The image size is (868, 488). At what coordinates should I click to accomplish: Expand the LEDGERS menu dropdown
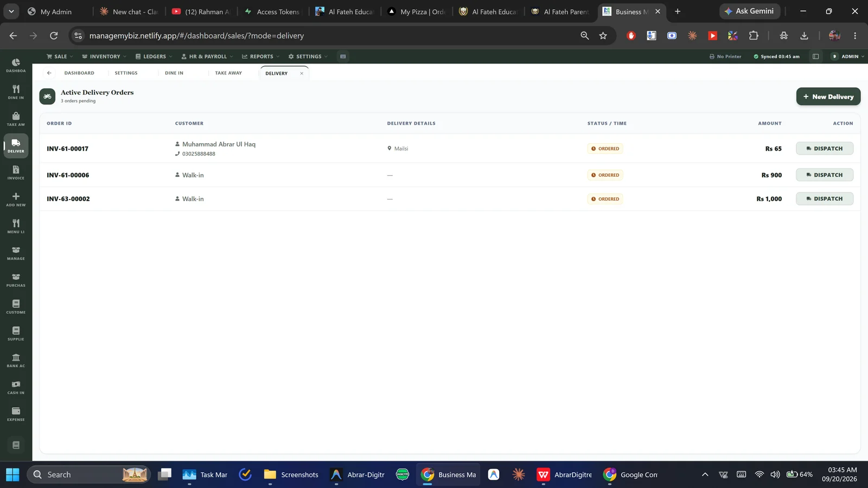(154, 56)
